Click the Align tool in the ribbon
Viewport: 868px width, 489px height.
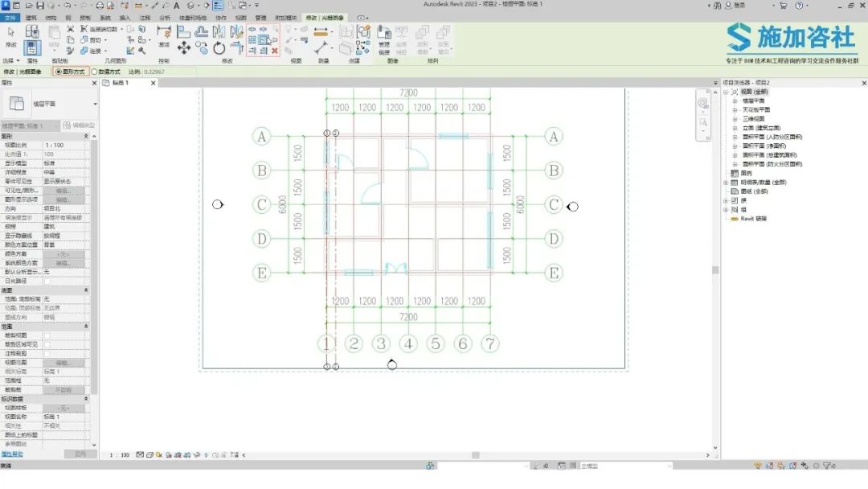[183, 32]
